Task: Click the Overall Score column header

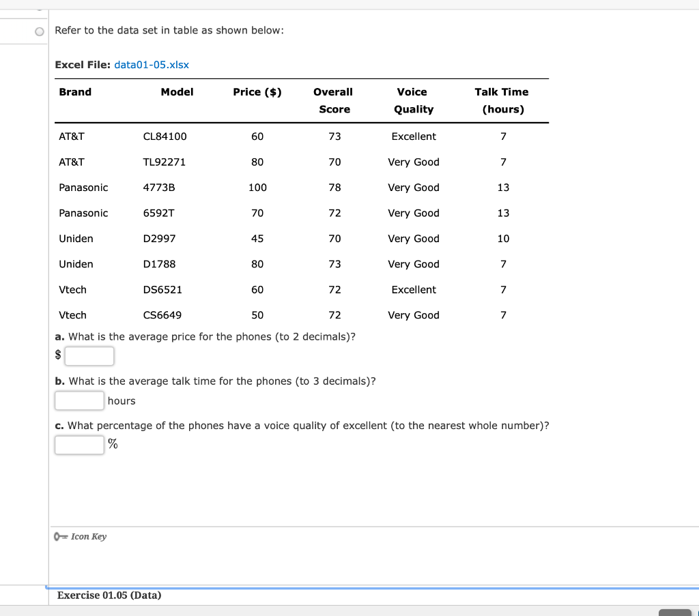Action: (333, 100)
